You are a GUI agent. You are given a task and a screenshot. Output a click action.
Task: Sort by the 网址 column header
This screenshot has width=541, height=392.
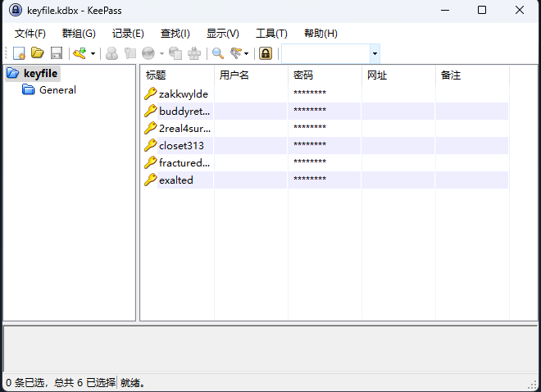pos(398,75)
